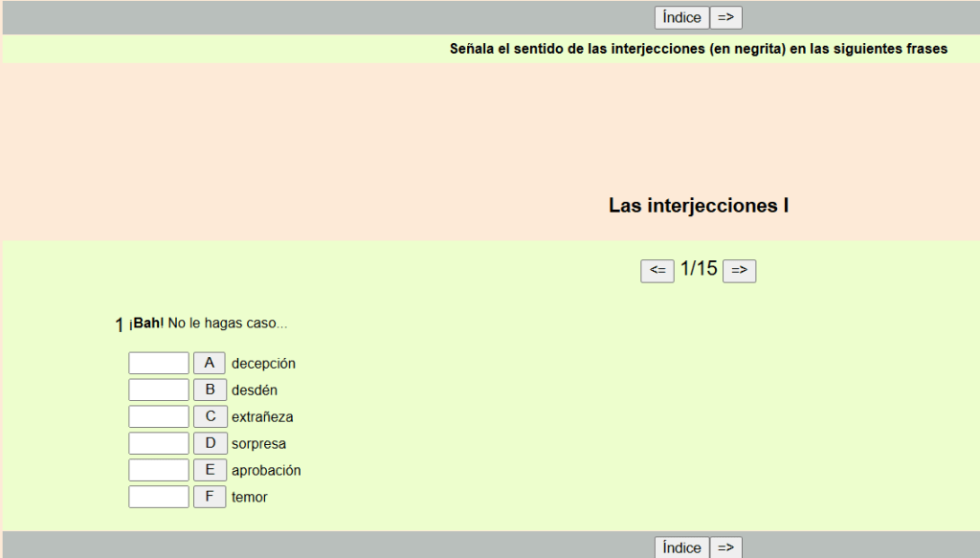Advance to next question beside 1/15
The height and width of the screenshot is (558, 980).
point(739,271)
